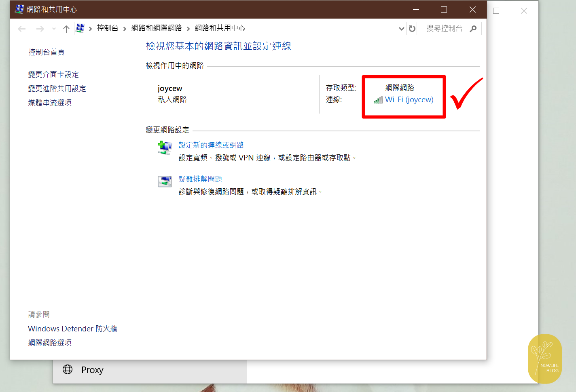The image size is (576, 392).
Task: Refresh the control panel view
Action: [x=412, y=29]
